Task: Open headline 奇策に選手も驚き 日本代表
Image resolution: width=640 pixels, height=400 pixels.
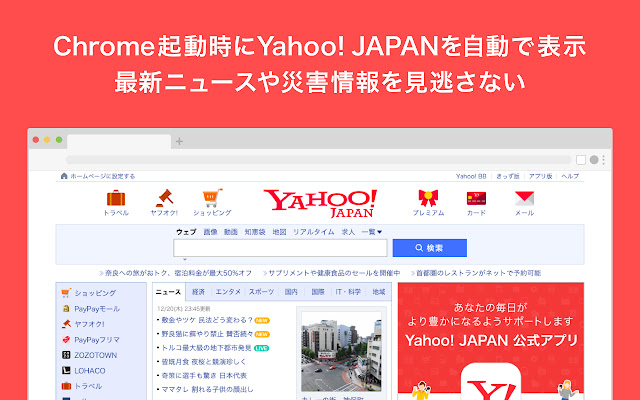Action: tap(204, 376)
